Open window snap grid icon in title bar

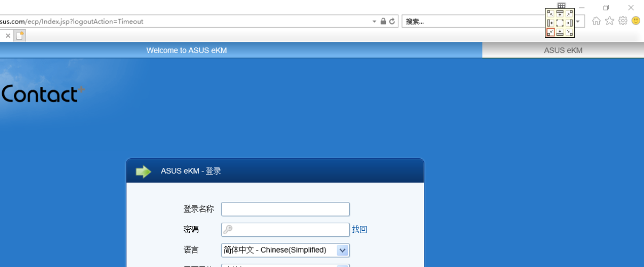coord(561,5)
